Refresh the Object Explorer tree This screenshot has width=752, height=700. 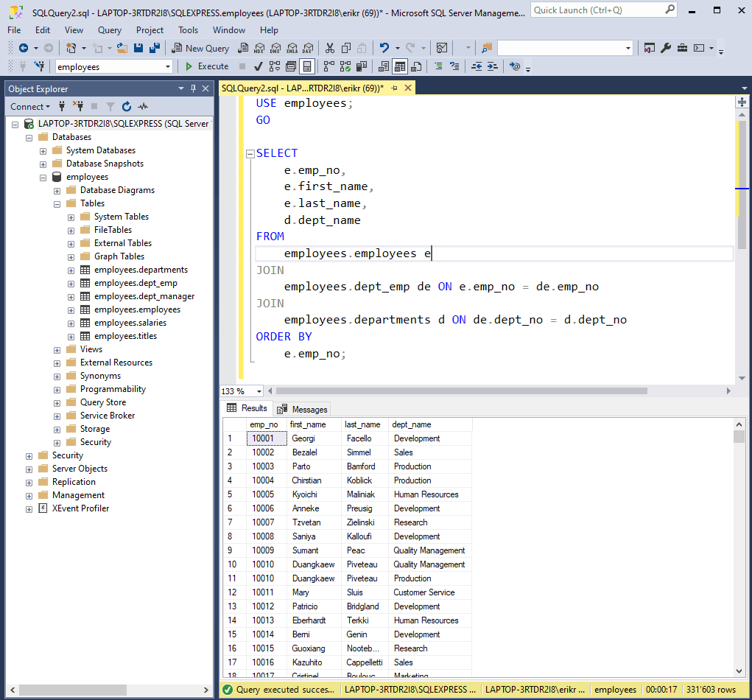point(127,107)
